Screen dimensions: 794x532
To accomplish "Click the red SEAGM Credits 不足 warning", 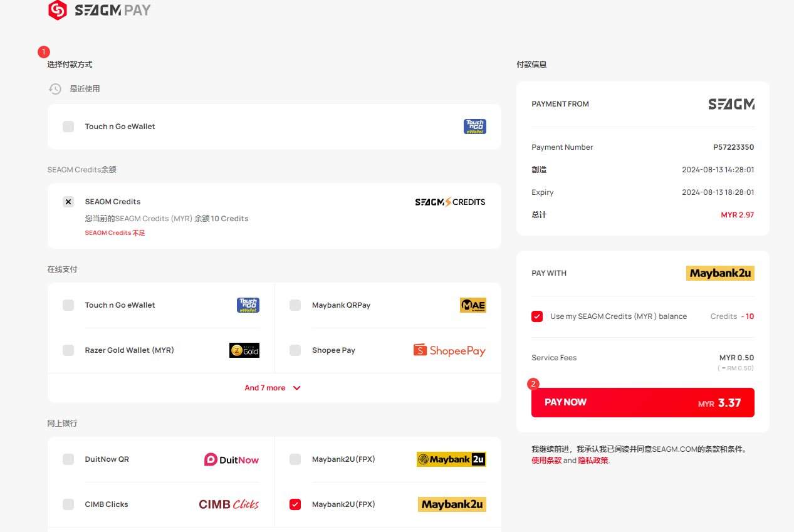I will (115, 233).
